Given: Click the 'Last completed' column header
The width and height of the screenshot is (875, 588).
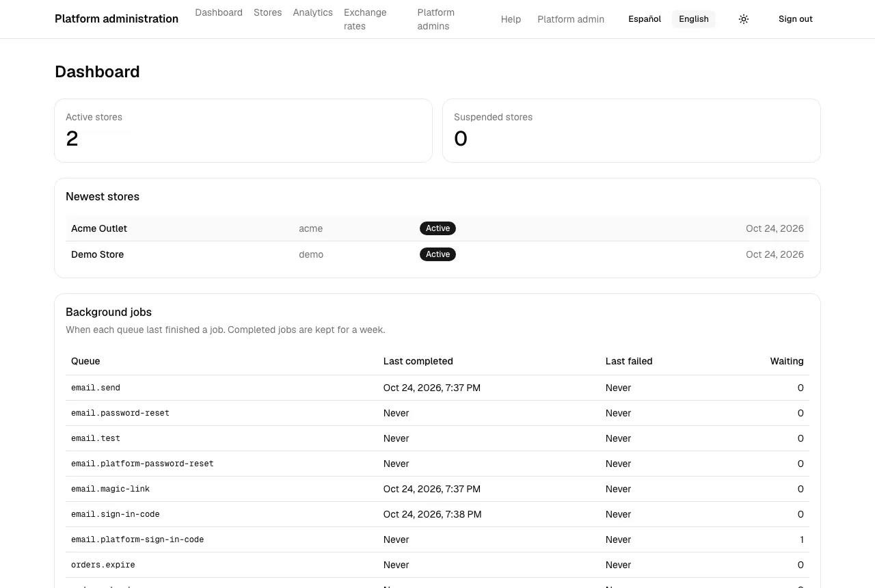Looking at the screenshot, I should [x=418, y=361].
